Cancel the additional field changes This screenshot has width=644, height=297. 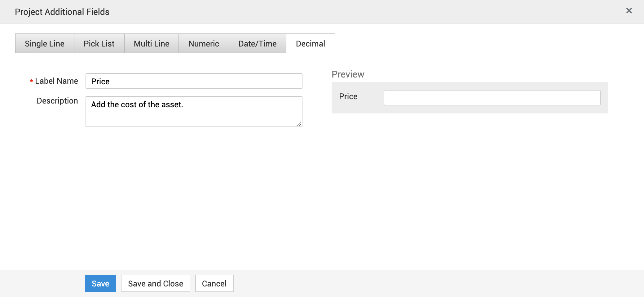tap(214, 283)
